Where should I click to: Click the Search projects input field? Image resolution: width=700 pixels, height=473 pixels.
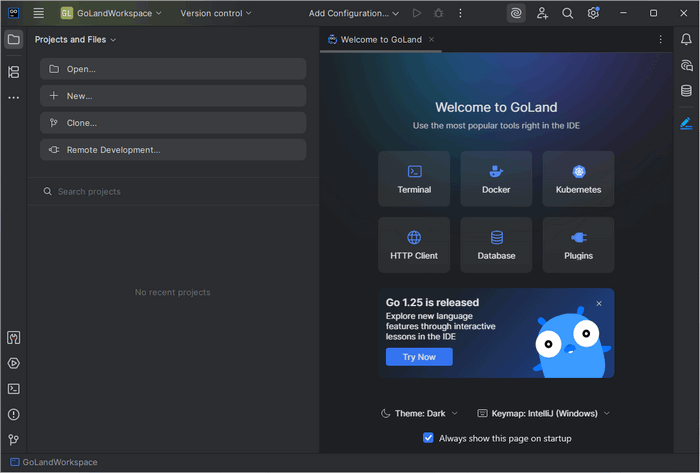(173, 191)
